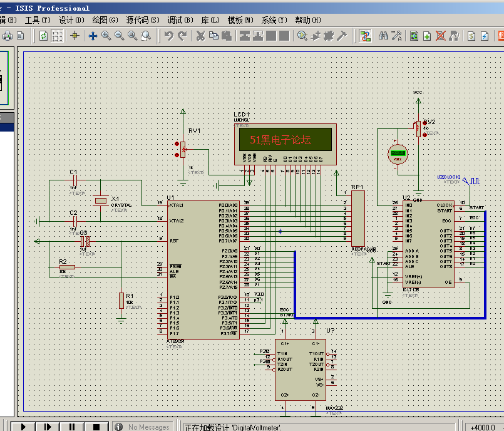Image resolution: width=504 pixels, height=431 pixels.
Task: Click the false origin crosshair icon
Action: point(75,36)
